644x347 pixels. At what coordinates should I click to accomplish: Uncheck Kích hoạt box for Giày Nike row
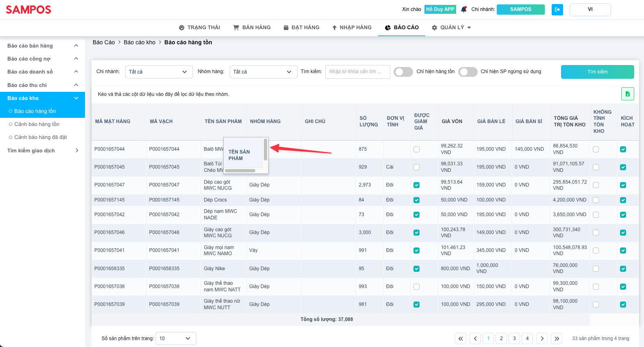coord(623,269)
